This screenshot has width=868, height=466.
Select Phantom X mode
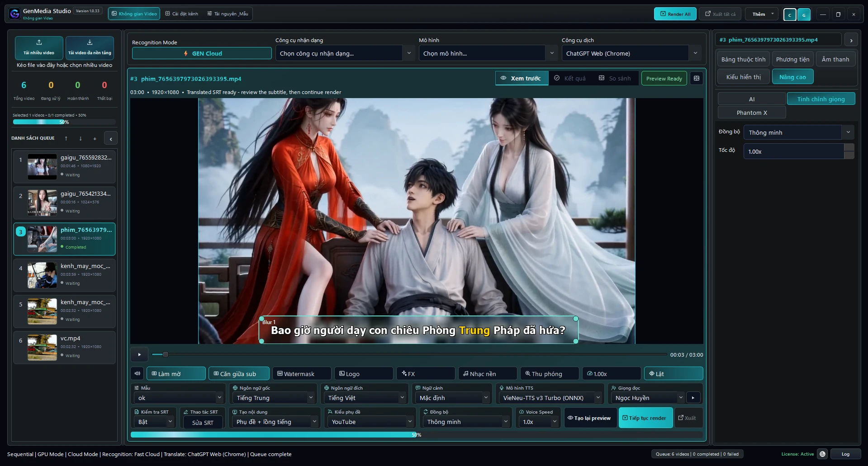752,113
